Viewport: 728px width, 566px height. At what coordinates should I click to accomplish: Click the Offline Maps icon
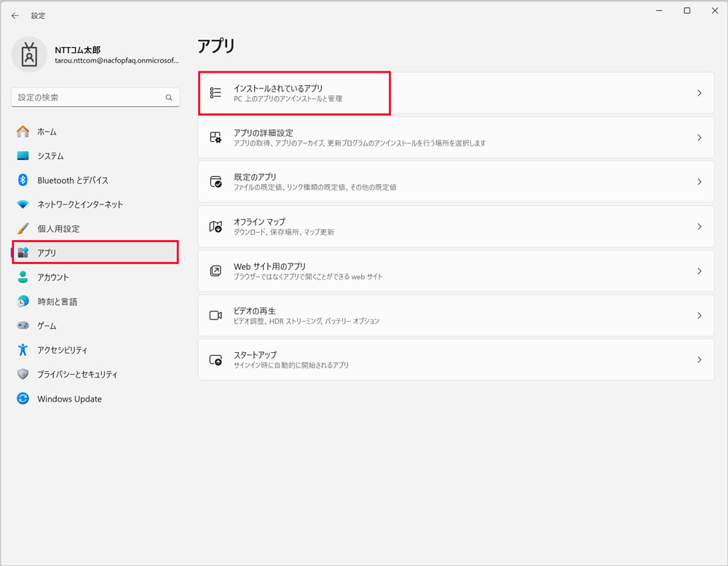[x=215, y=226]
